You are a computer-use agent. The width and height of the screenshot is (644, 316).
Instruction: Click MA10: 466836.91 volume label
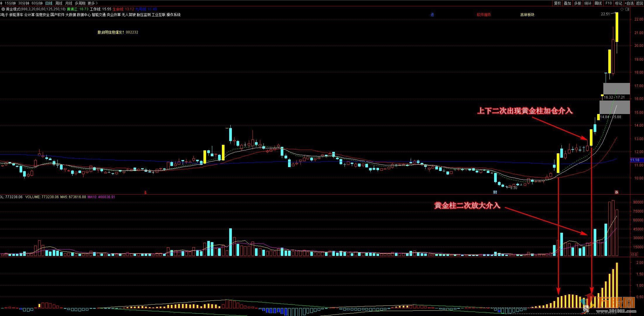point(101,197)
